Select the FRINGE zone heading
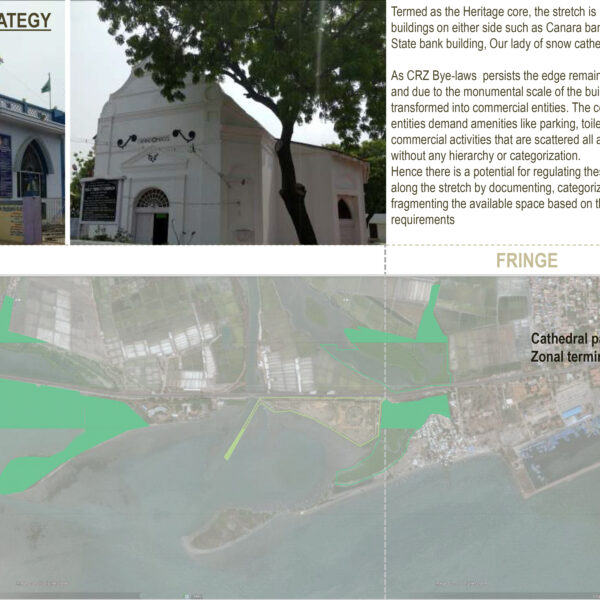The image size is (600, 600). pyautogui.click(x=527, y=262)
